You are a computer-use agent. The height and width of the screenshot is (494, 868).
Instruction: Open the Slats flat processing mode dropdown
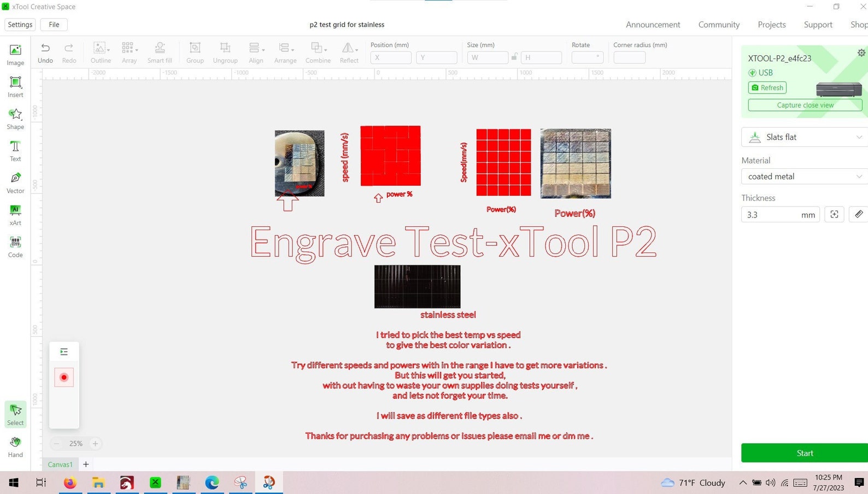(x=805, y=137)
